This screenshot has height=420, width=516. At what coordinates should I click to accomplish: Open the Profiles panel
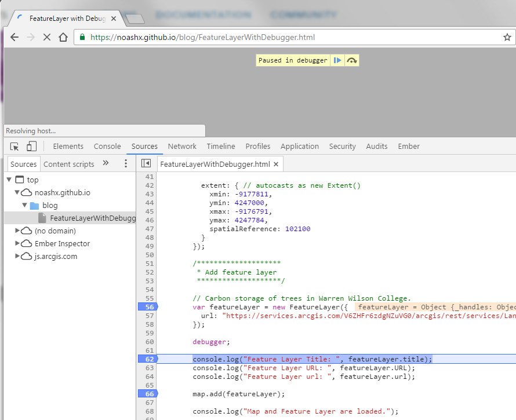point(257,147)
